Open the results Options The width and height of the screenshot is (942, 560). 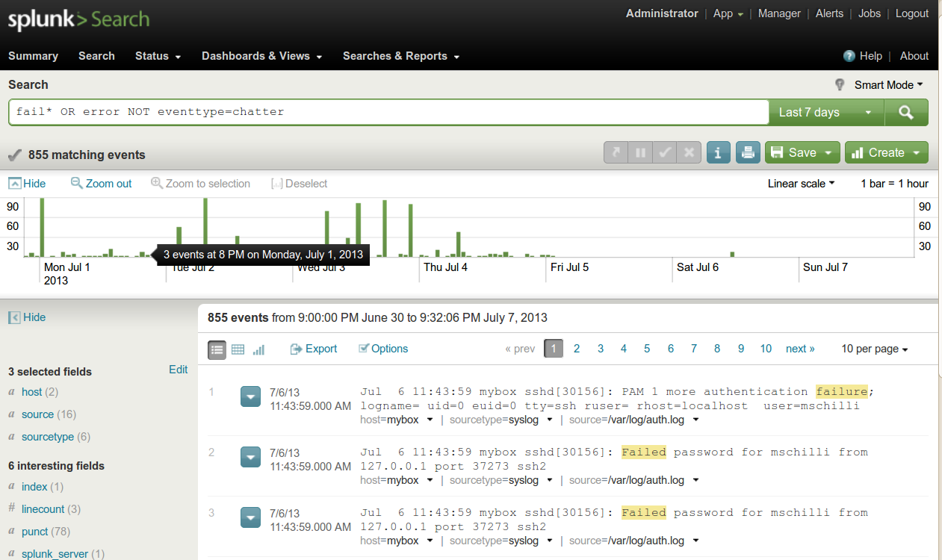tap(383, 349)
